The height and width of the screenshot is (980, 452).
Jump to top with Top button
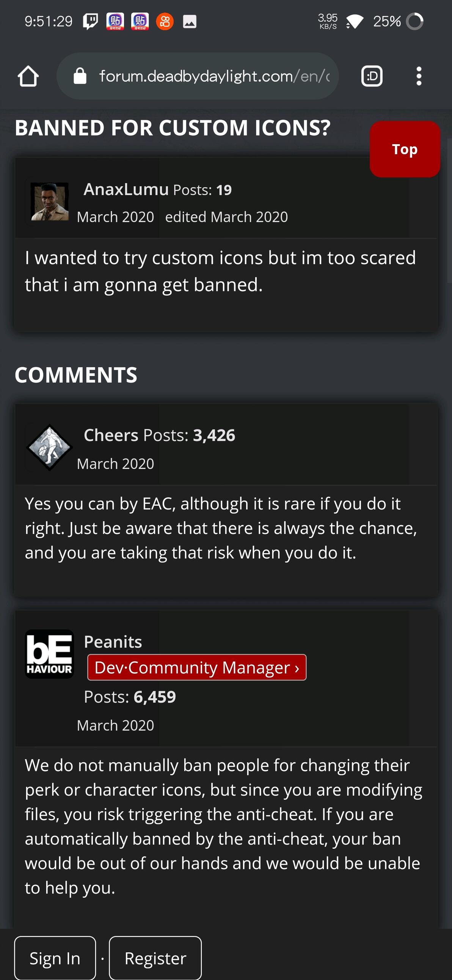tap(405, 149)
